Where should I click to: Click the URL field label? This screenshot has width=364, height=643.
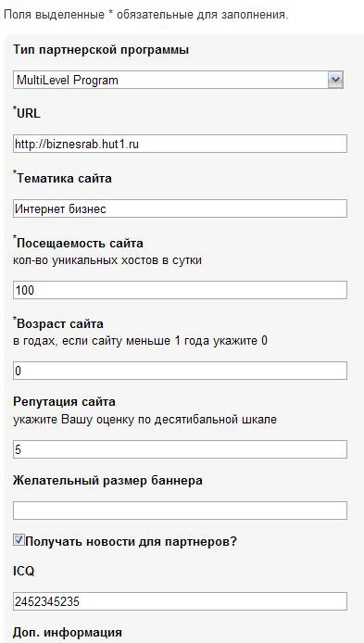pos(29,114)
